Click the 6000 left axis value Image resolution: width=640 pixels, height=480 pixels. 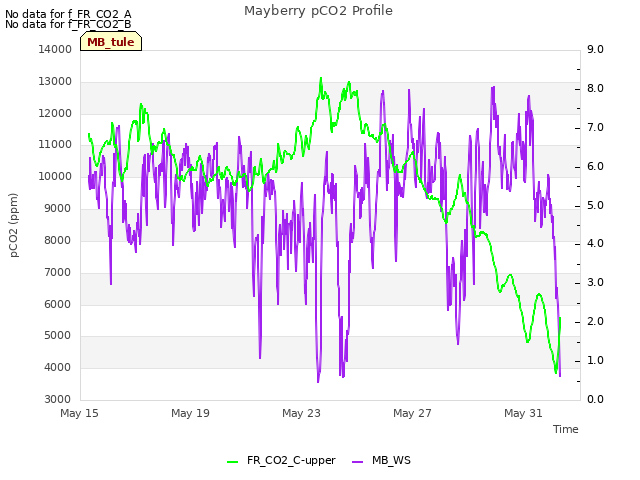pyautogui.click(x=58, y=304)
